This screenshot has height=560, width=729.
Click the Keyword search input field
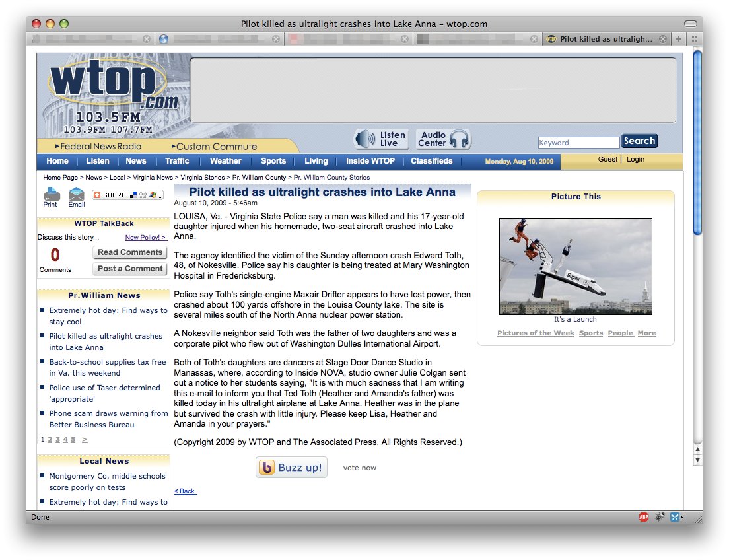click(x=578, y=143)
